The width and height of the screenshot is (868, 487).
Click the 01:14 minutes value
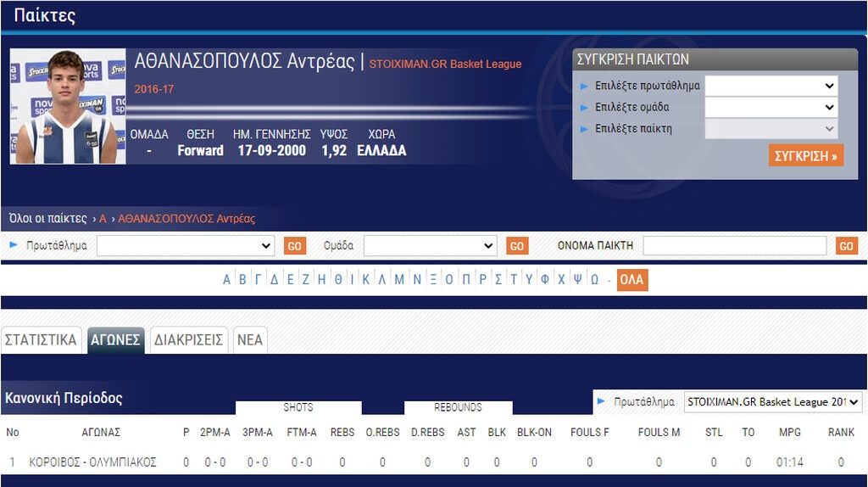[x=790, y=462]
